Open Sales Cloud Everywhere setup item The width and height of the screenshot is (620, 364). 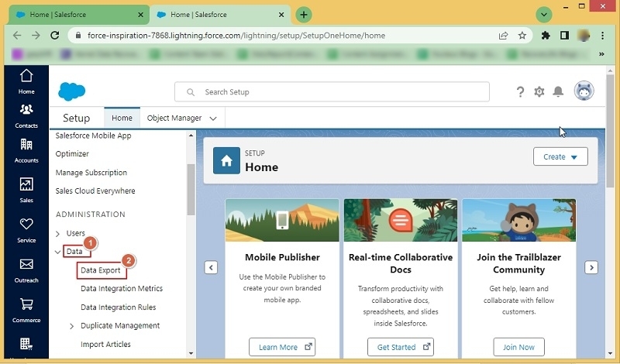[95, 191]
